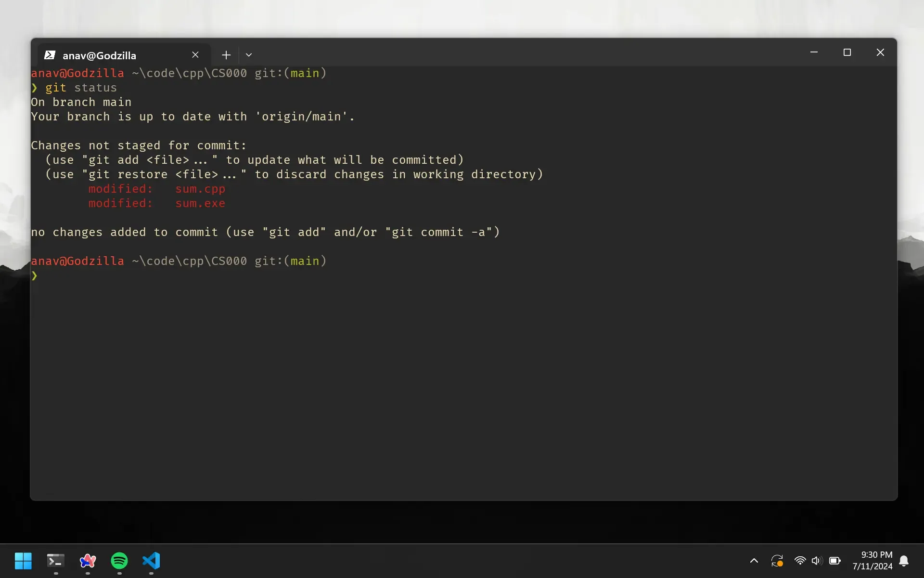924x578 pixels.
Task: Open the clock showing 9:30 PM
Action: click(x=876, y=555)
